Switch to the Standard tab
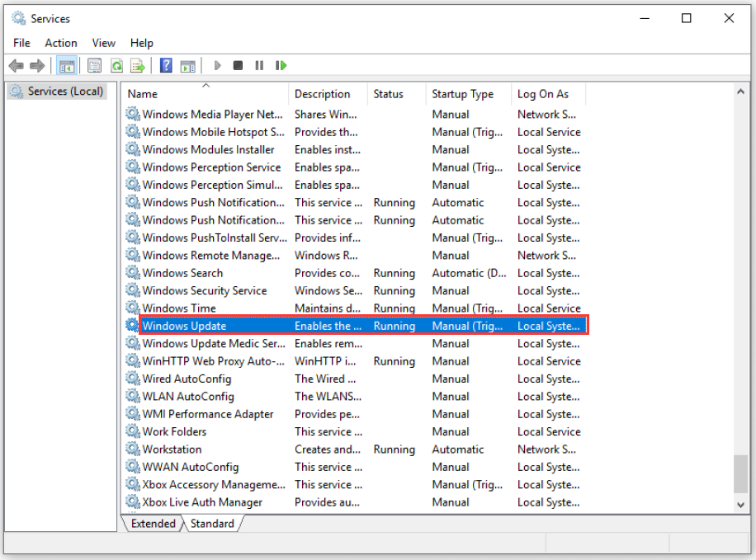756x560 pixels. point(212,524)
